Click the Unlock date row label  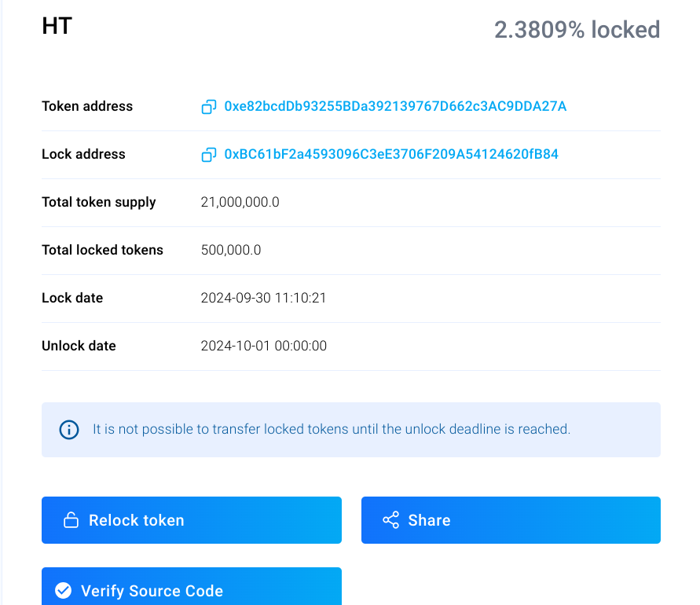pos(79,346)
